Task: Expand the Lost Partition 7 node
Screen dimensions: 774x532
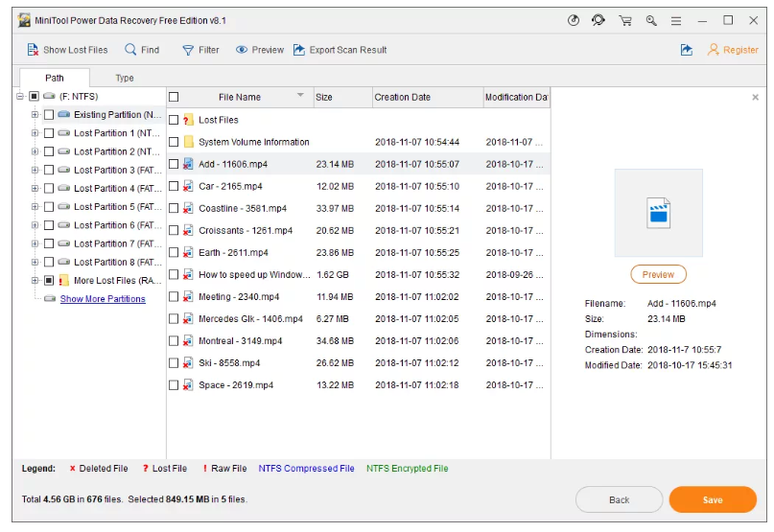Action: click(x=35, y=243)
